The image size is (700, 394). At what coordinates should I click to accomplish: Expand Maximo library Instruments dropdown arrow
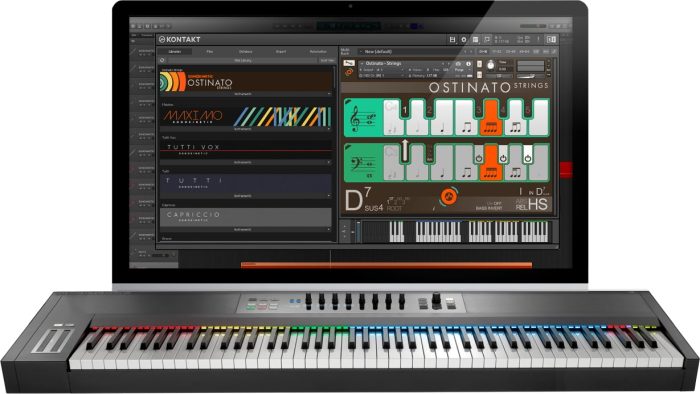329,129
